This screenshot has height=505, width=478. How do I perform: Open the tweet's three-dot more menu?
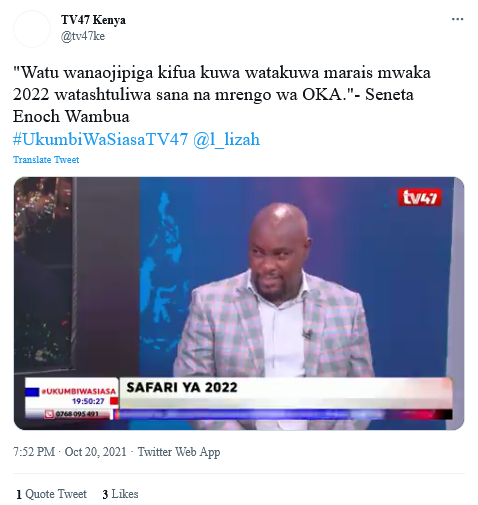[457, 19]
